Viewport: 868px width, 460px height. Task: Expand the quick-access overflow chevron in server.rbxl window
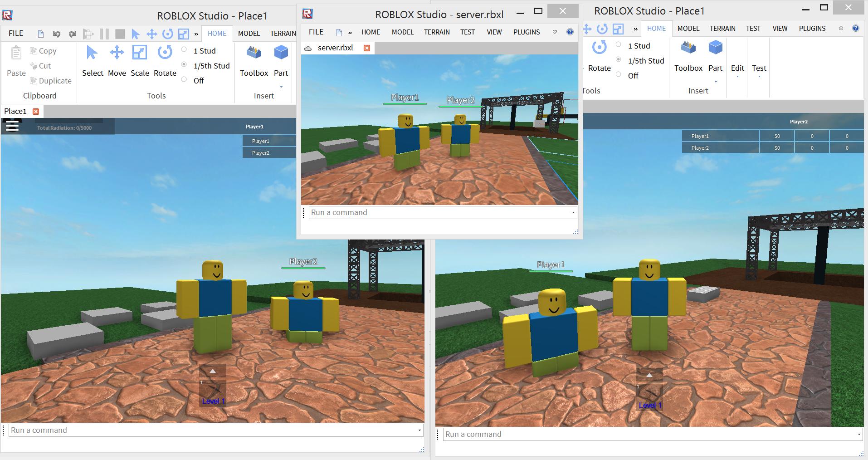(350, 32)
